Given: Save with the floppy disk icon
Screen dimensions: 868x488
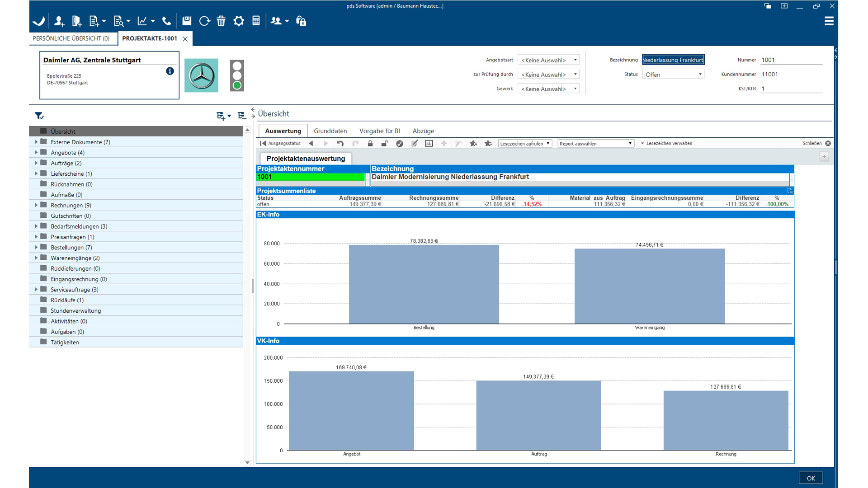Looking at the screenshot, I should [187, 21].
